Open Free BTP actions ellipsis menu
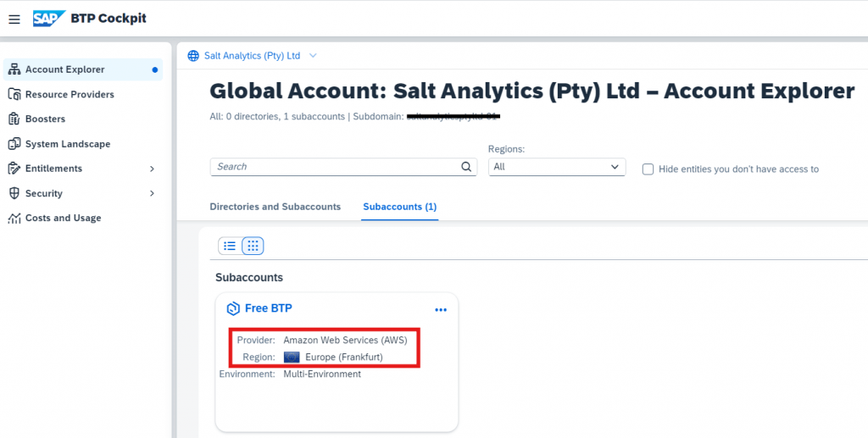The image size is (868, 438). [441, 310]
